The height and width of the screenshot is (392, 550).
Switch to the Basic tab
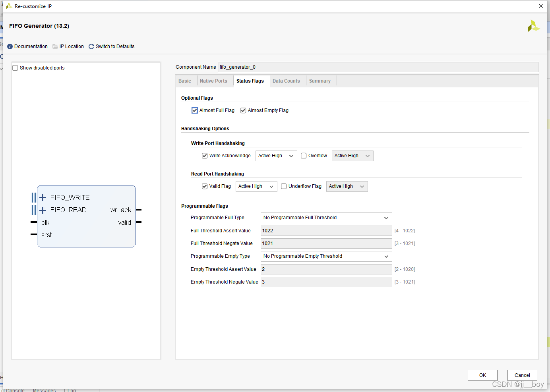tap(185, 81)
